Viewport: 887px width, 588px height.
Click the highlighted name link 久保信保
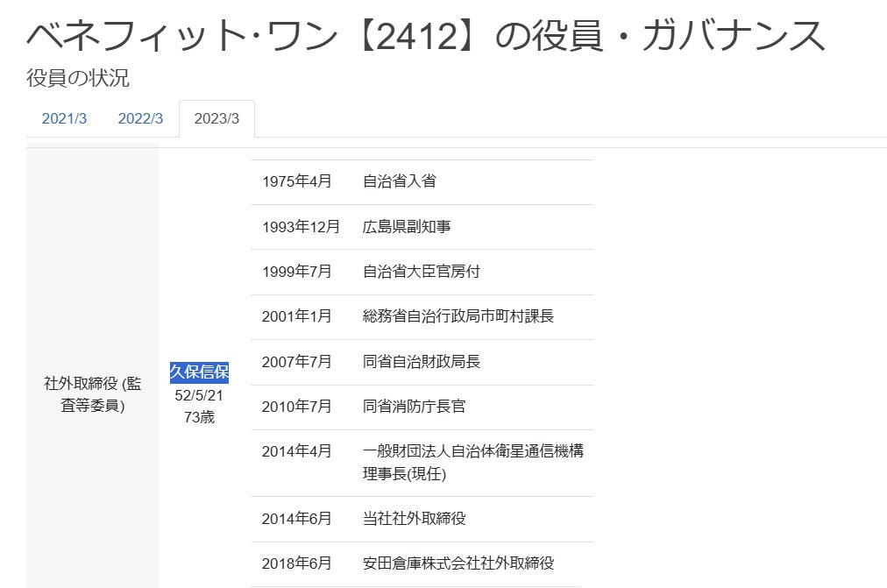pyautogui.click(x=199, y=373)
